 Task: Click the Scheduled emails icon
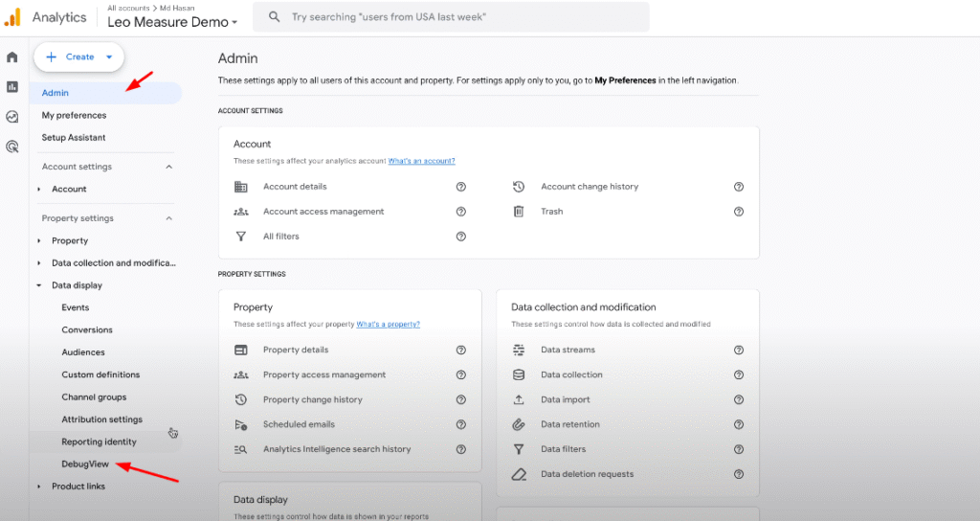(x=240, y=424)
